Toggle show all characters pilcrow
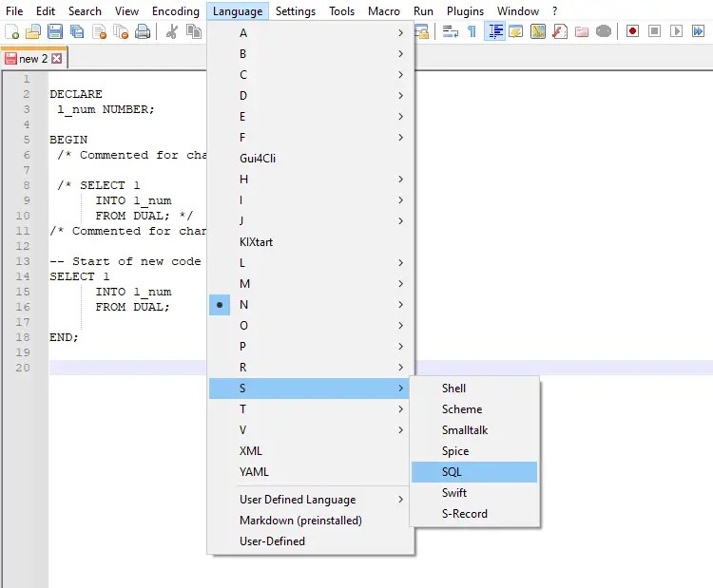 (472, 31)
